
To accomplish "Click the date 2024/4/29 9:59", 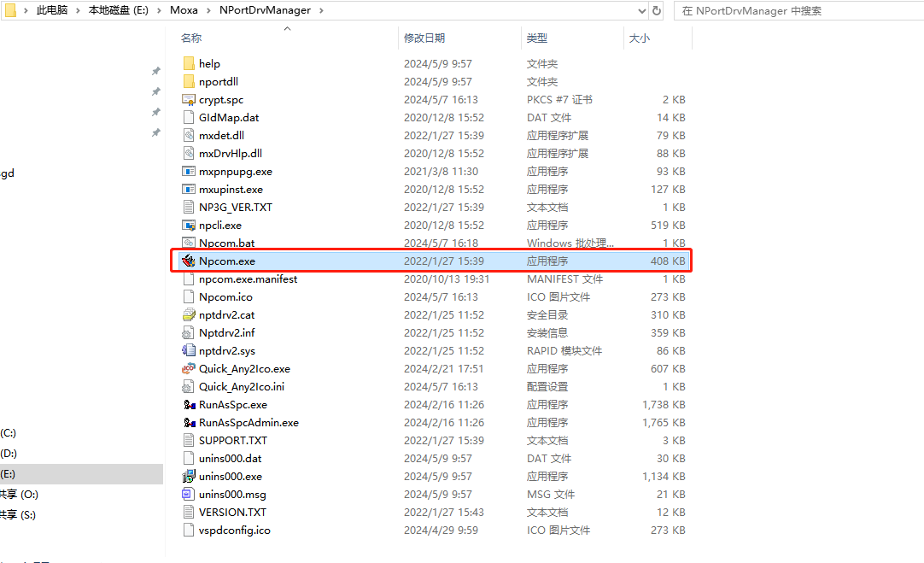I will tap(441, 530).
